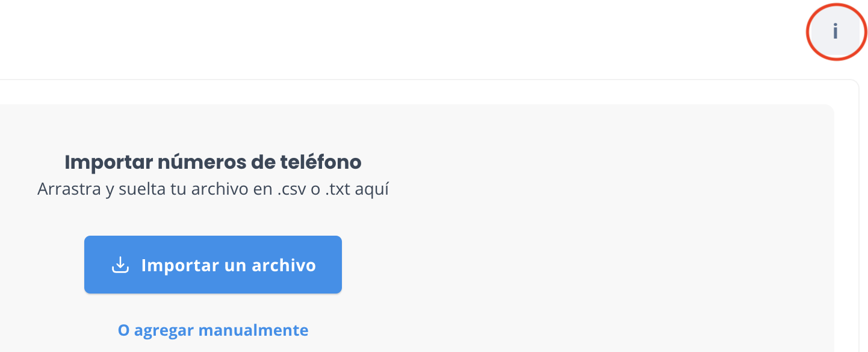Click the gray file drop zone area
Viewport: 868px width, 352px height.
(x=542, y=229)
